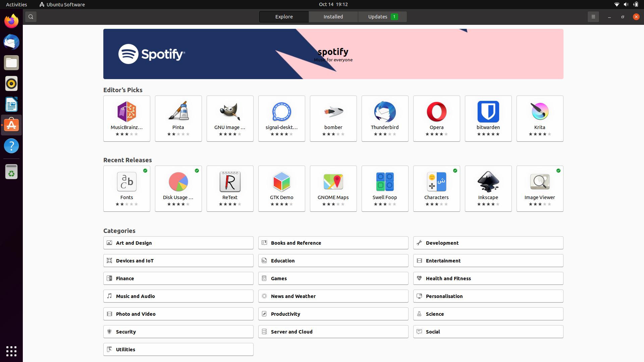
Task: Open the bomber game tile
Action: [x=333, y=119]
